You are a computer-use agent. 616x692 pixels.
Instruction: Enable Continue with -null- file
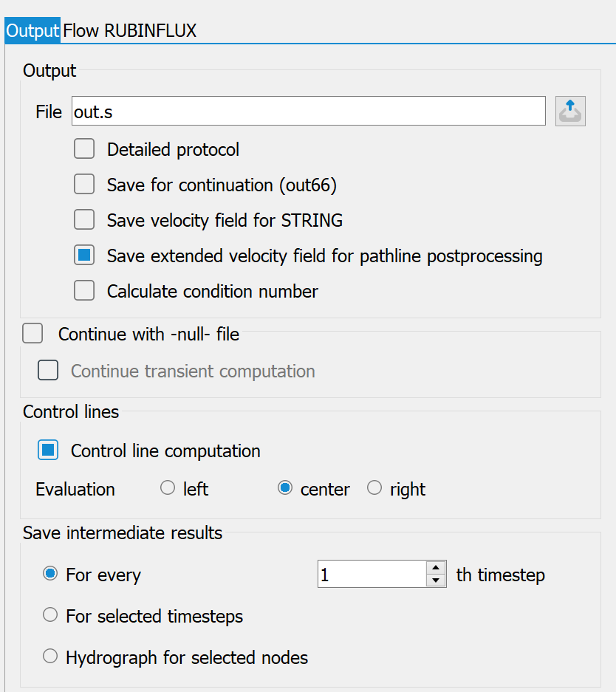click(x=32, y=333)
